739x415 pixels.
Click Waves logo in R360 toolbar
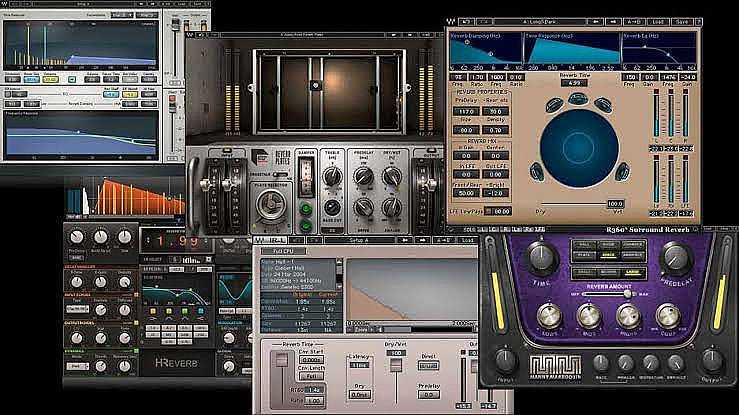pyautogui.click(x=451, y=22)
